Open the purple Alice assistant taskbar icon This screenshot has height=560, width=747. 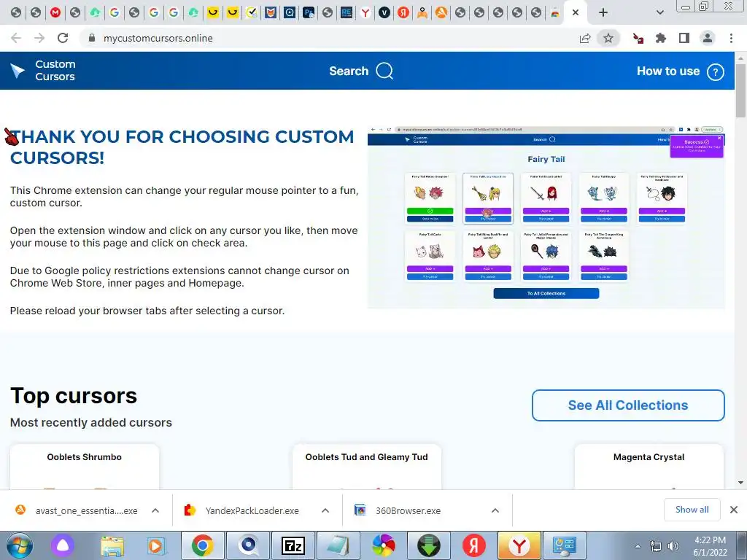click(x=63, y=545)
